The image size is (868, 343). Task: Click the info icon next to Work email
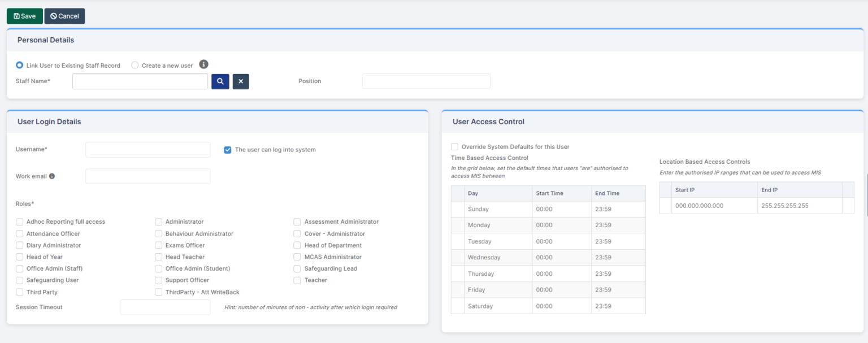coord(53,175)
